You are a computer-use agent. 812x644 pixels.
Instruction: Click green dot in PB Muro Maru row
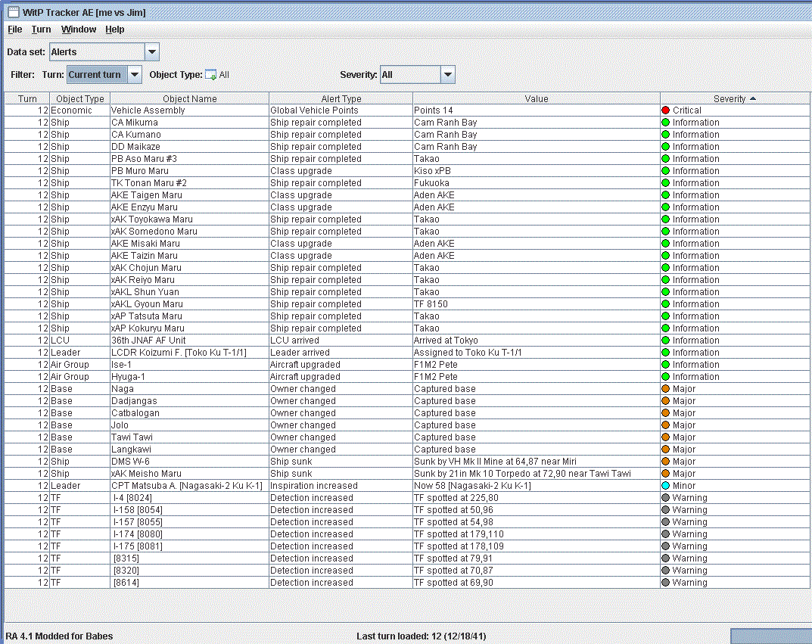point(666,171)
